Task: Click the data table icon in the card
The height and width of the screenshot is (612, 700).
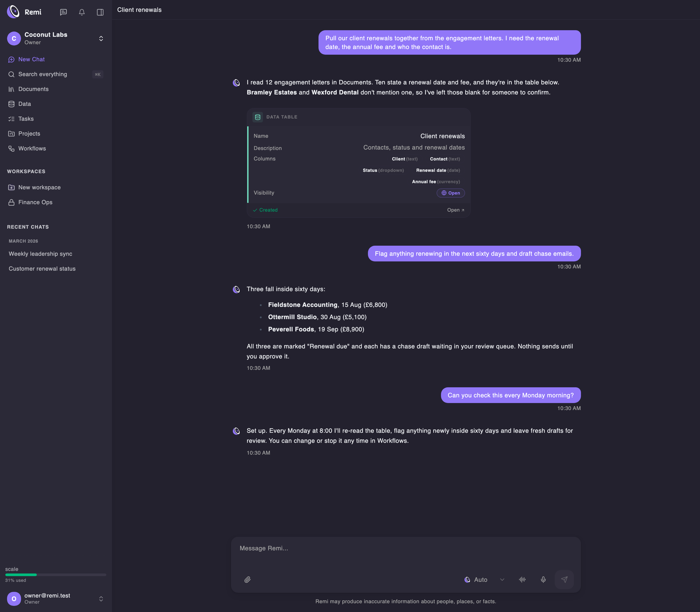Action: coord(258,117)
